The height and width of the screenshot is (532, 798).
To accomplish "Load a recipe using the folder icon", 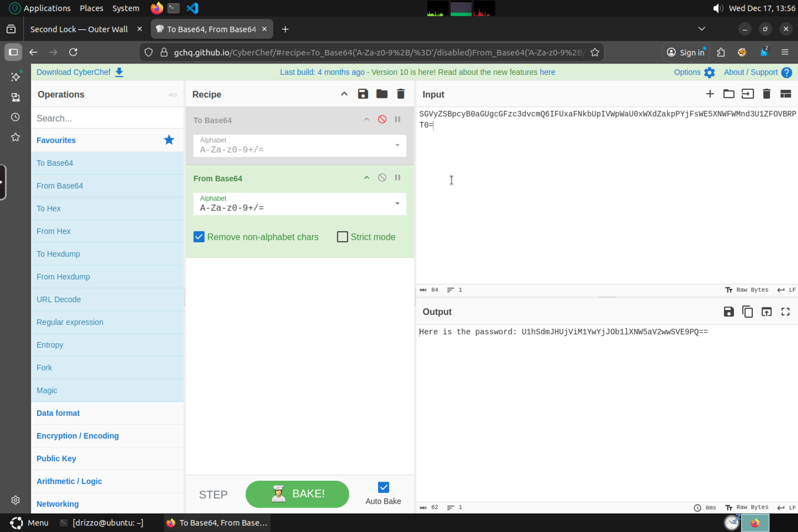I will (x=382, y=94).
